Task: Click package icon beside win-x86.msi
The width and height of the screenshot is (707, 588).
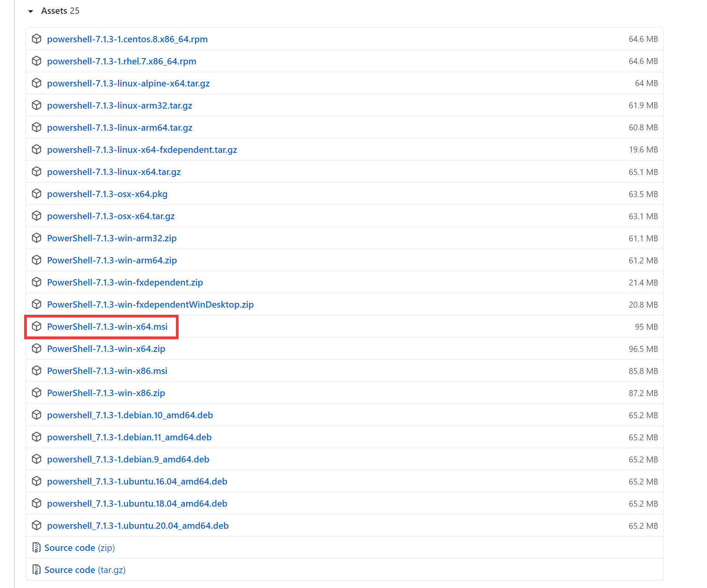Action: pos(36,370)
